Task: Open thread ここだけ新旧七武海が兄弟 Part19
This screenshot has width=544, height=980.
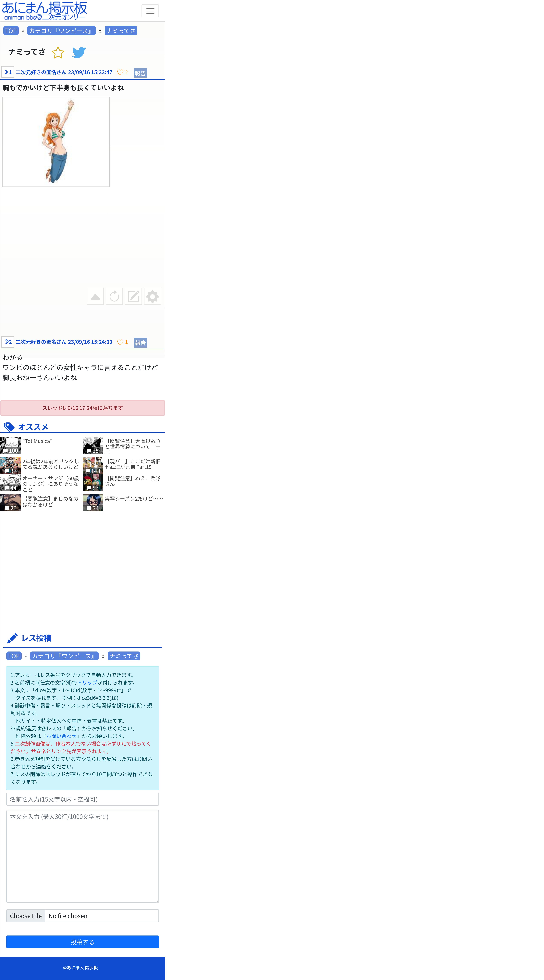Action: pos(133,464)
